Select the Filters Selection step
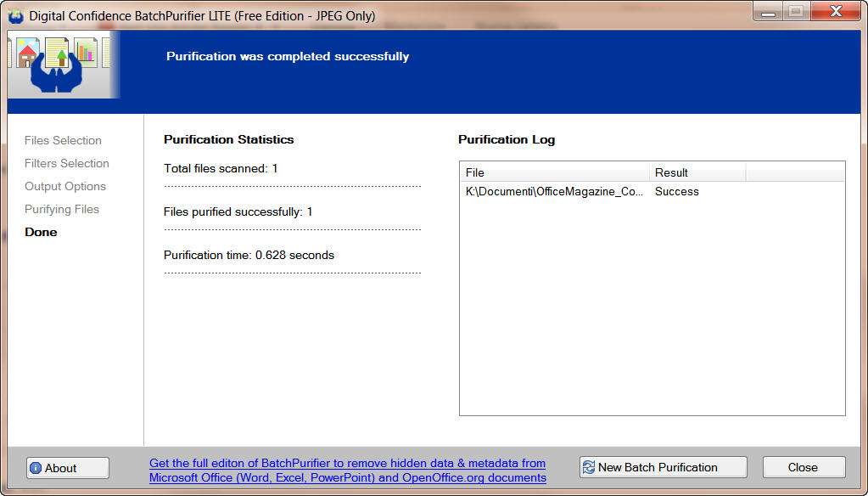Viewport: 868px width, 496px height. click(x=66, y=164)
